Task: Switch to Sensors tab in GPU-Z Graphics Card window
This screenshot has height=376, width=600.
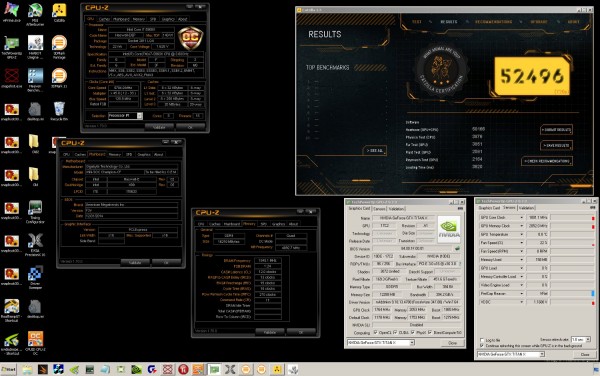Action: click(x=379, y=209)
